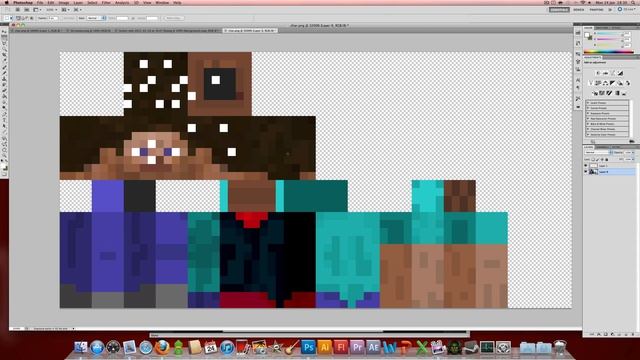Viewport: 640px width, 360px height.
Task: Expand the Exposure Presets list
Action: tap(588, 113)
